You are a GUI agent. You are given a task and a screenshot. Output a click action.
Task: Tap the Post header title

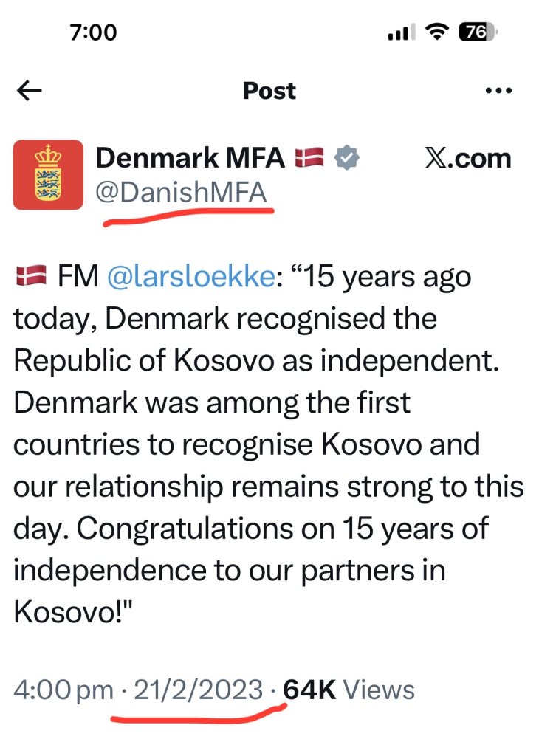click(269, 91)
